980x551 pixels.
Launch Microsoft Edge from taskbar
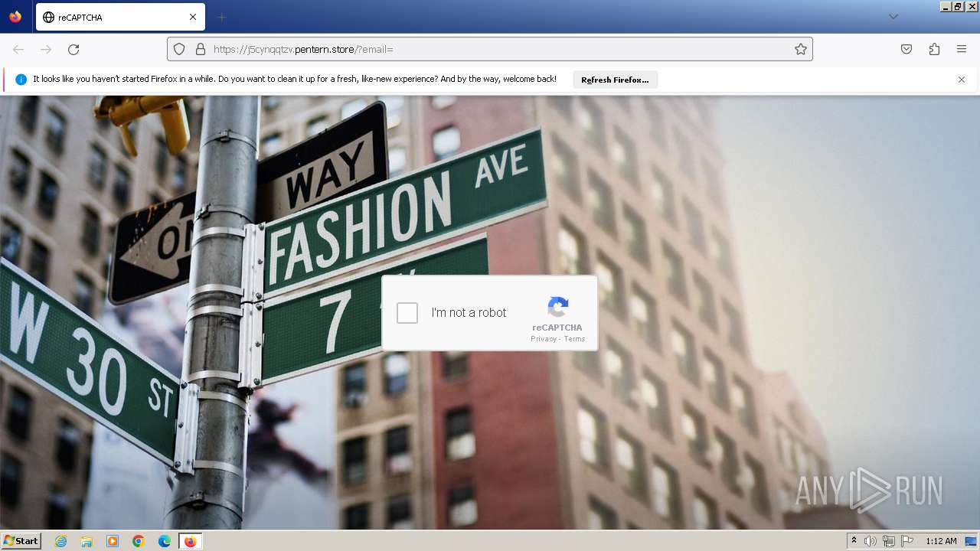165,541
